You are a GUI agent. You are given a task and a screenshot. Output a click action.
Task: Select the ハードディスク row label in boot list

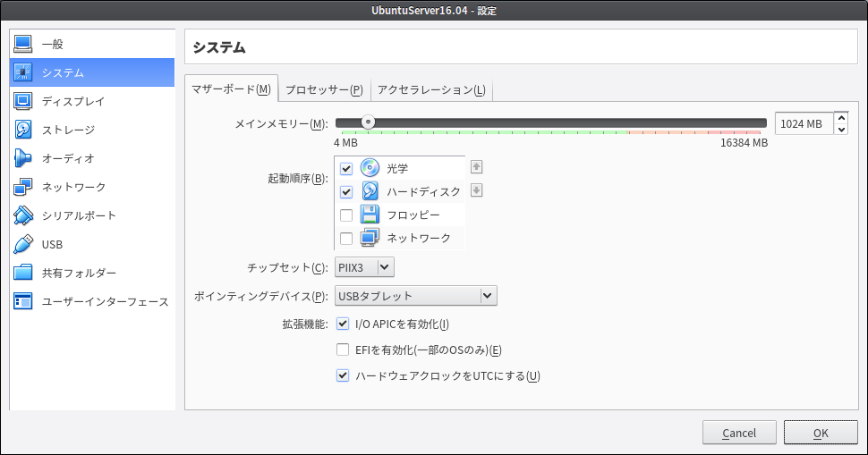pyautogui.click(x=423, y=192)
